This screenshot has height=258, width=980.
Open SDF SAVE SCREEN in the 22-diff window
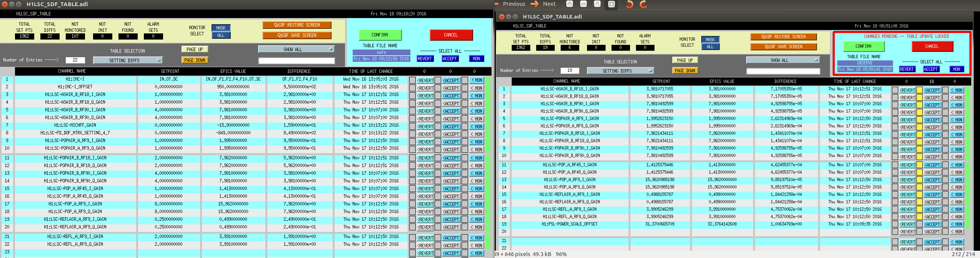click(x=297, y=35)
